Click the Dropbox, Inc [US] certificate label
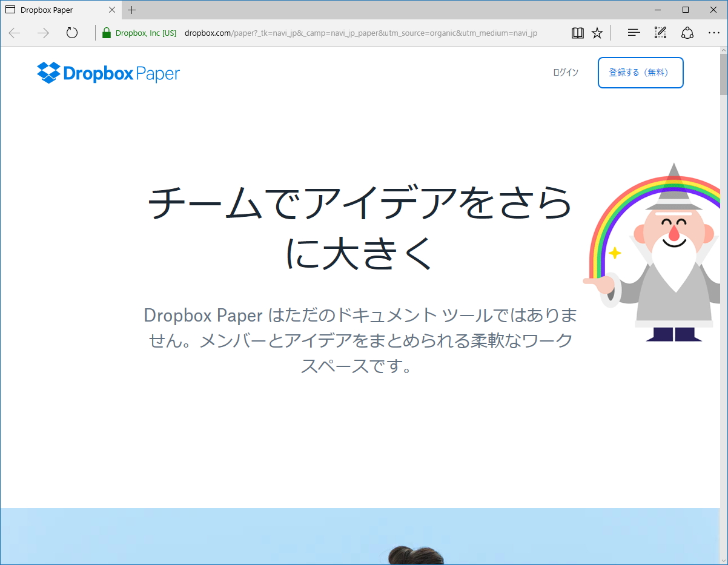 (x=145, y=33)
